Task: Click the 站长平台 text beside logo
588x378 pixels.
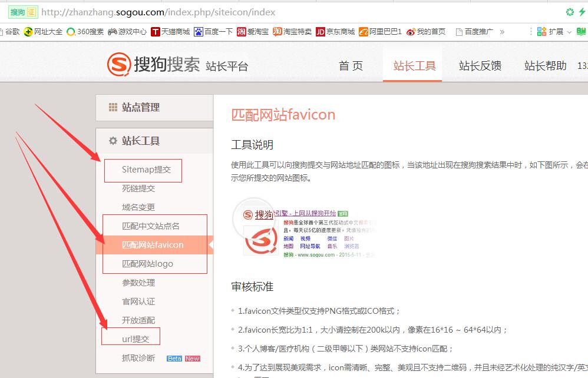Action: tap(227, 67)
